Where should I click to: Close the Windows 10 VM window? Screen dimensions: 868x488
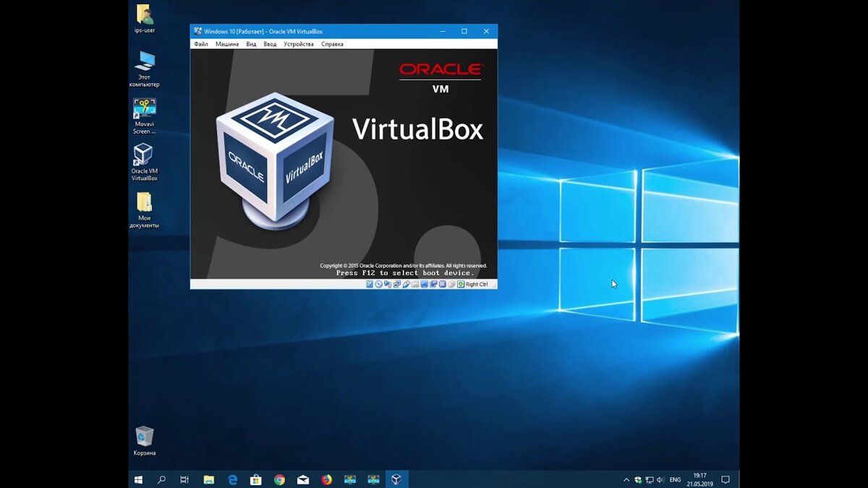487,31
